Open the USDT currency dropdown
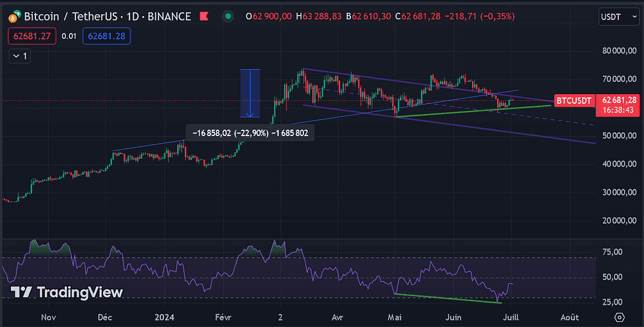This screenshot has width=644, height=327. click(x=619, y=17)
